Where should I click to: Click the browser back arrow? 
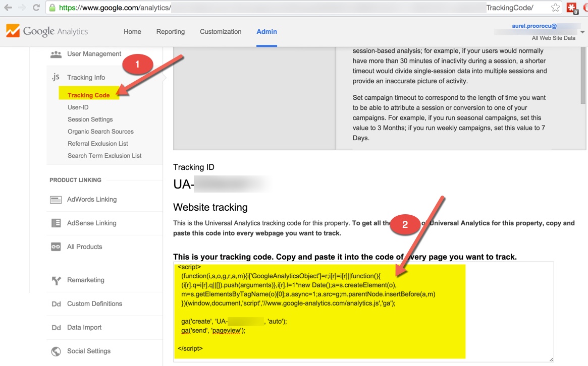(8, 8)
